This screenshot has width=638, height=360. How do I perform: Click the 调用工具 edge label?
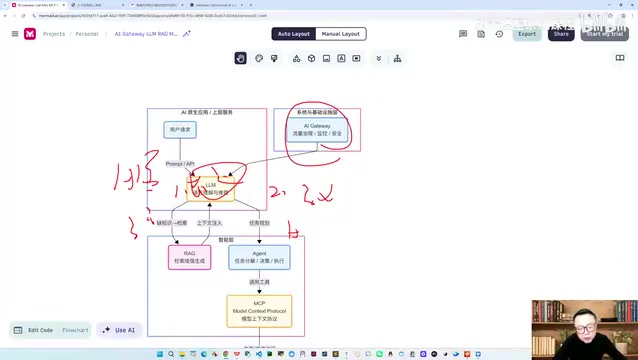[x=260, y=282]
